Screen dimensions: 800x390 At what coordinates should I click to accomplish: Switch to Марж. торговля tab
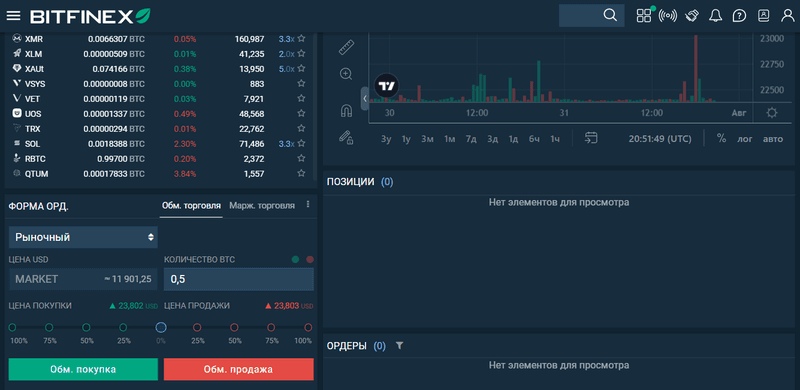point(262,206)
